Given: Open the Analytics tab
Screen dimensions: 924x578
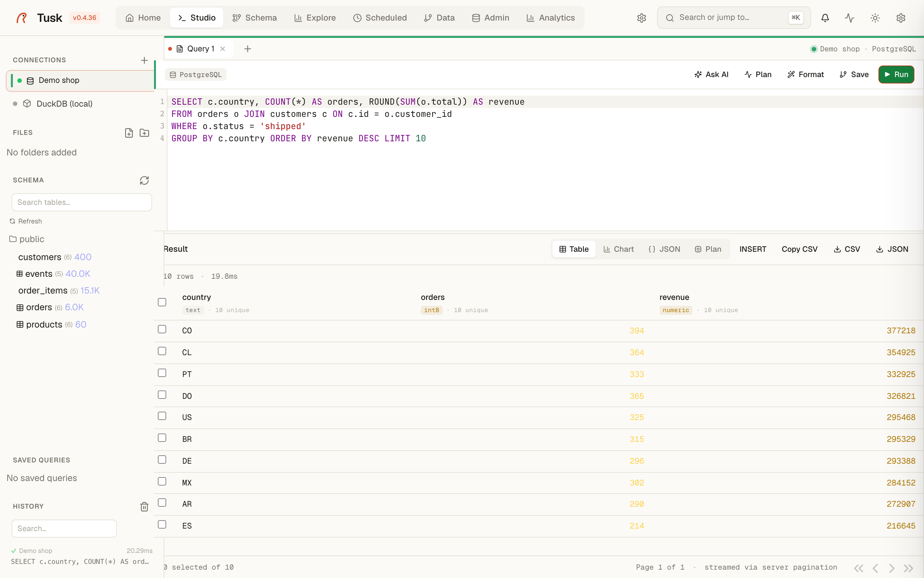Looking at the screenshot, I should 551,18.
